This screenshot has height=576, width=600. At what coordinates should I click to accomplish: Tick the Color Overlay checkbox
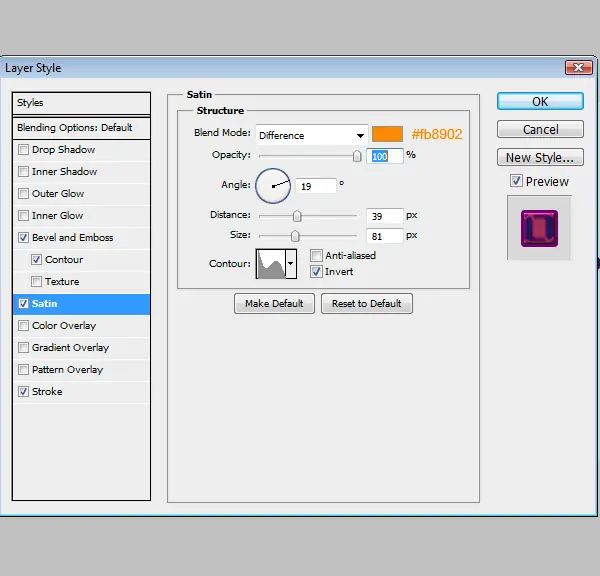pos(23,325)
